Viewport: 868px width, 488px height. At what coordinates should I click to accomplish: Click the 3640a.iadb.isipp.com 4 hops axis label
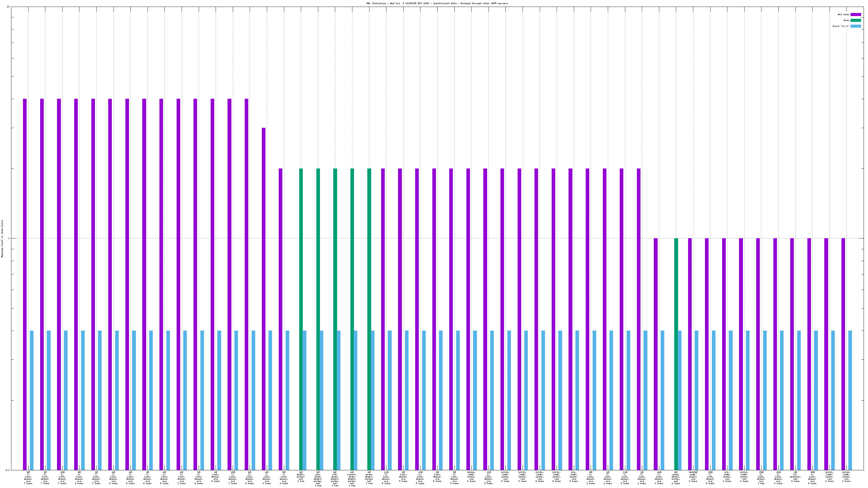click(471, 477)
